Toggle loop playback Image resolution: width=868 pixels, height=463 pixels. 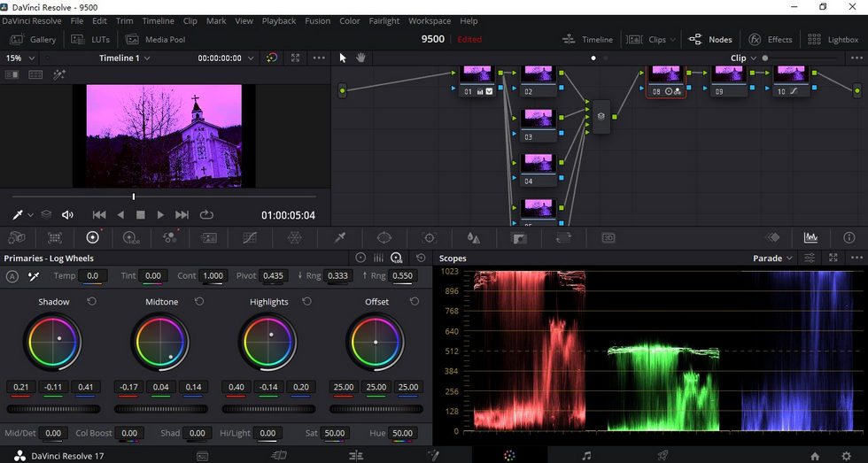206,214
